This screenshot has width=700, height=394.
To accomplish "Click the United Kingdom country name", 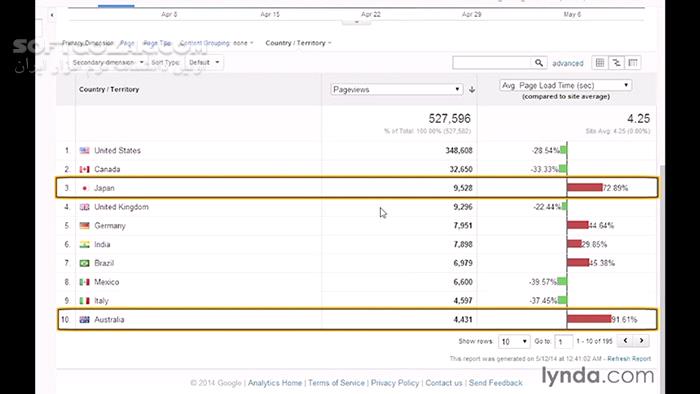I will coord(121,207).
